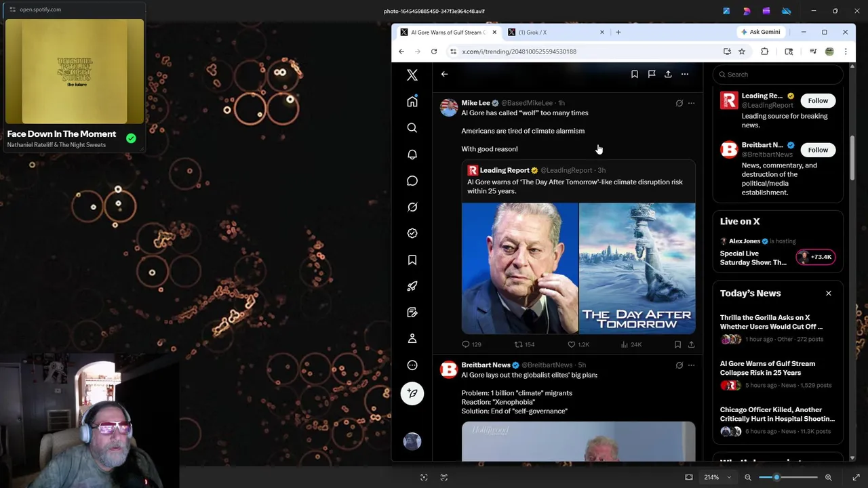Follow Breitbart News account
Screen dimensions: 868x488
(818, 150)
